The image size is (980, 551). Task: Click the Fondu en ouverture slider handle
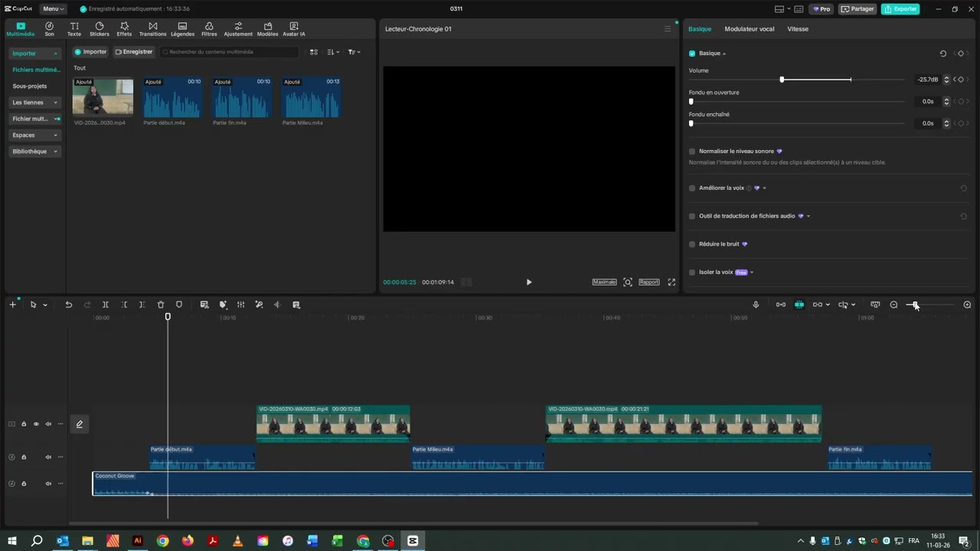pos(691,101)
